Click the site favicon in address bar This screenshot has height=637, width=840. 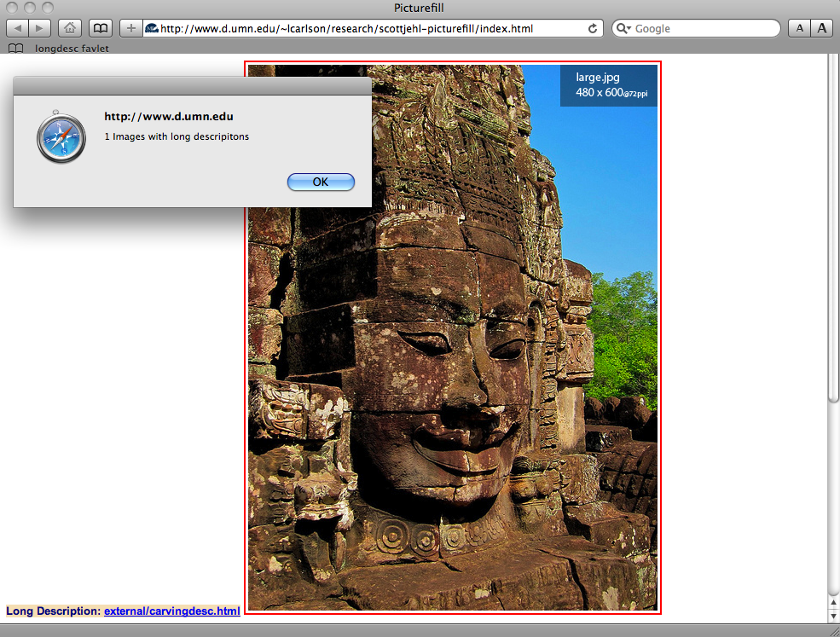152,28
